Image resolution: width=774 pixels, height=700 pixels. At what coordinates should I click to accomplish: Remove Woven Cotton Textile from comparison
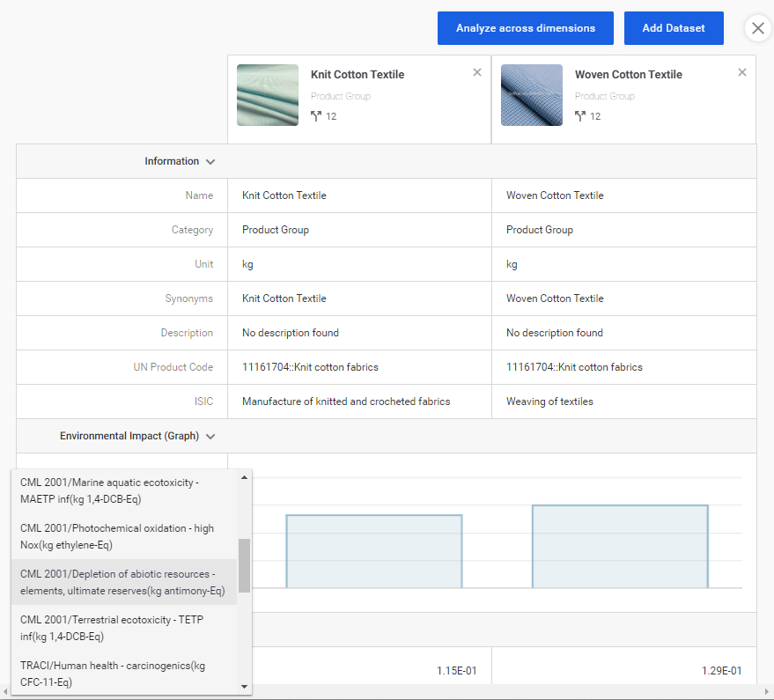coord(741,72)
